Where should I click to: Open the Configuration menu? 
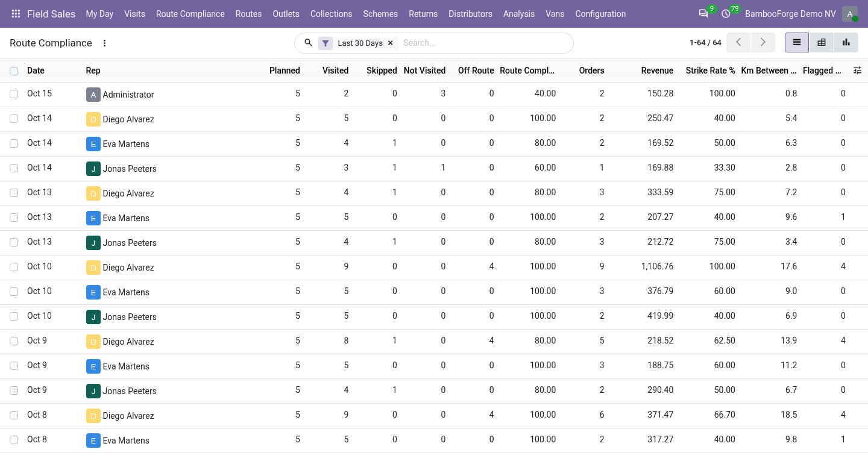tap(600, 14)
